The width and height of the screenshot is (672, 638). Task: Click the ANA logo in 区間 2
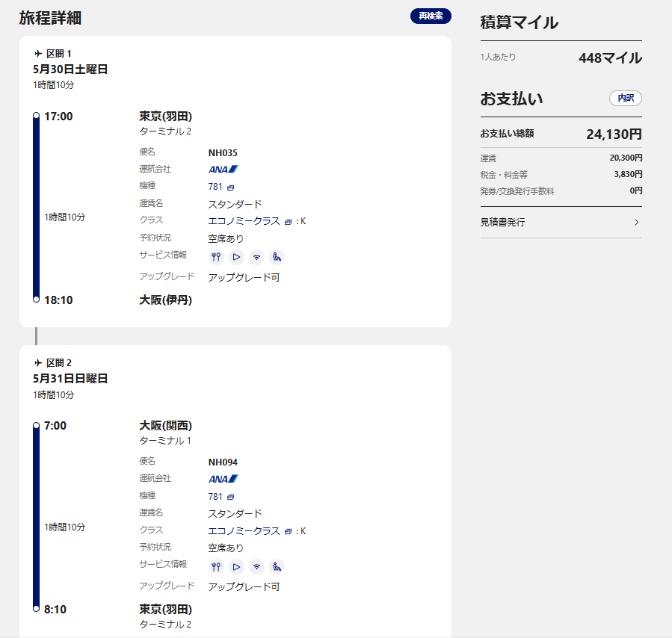tap(223, 479)
